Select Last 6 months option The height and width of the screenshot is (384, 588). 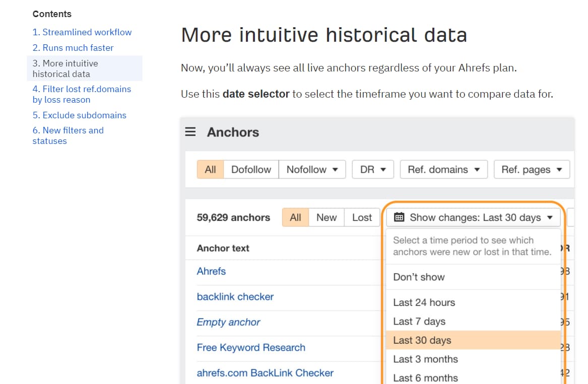pyautogui.click(x=473, y=377)
